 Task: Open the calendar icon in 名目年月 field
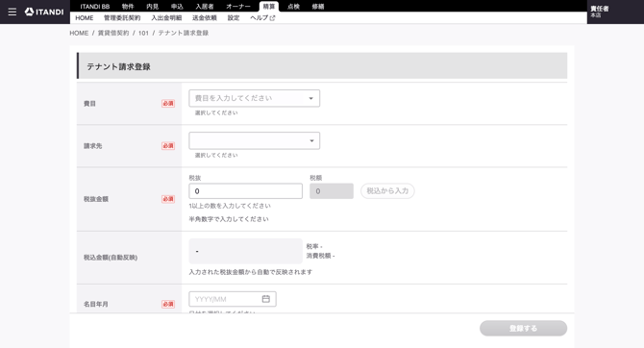pos(265,299)
